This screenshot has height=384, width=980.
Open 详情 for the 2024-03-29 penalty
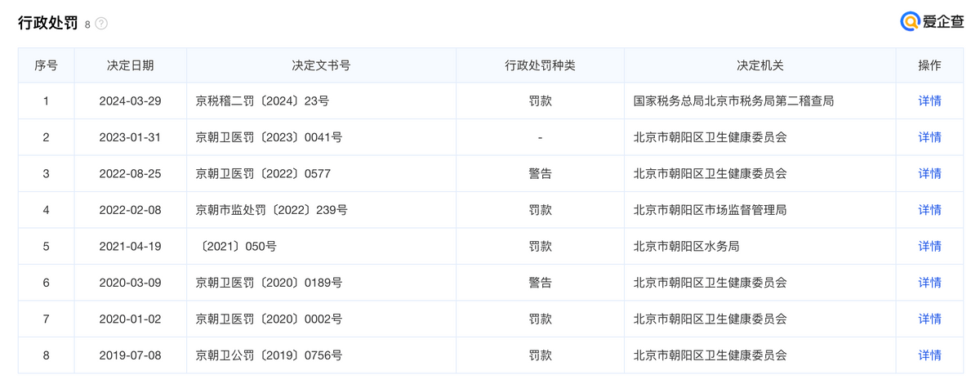(x=929, y=101)
